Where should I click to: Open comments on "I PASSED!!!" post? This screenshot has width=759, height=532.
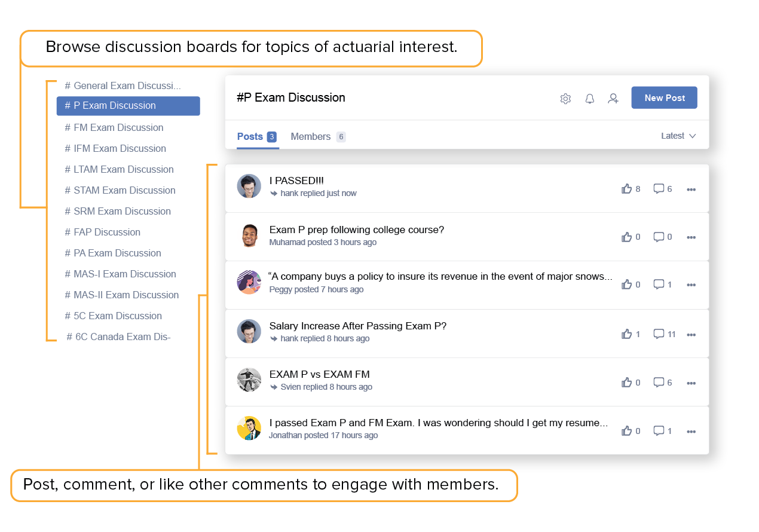pos(659,189)
